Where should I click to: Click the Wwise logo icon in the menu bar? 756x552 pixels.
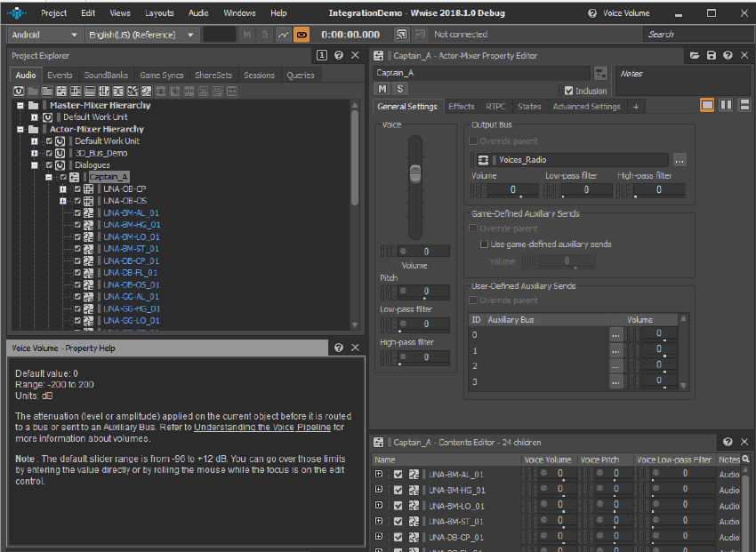(17, 13)
